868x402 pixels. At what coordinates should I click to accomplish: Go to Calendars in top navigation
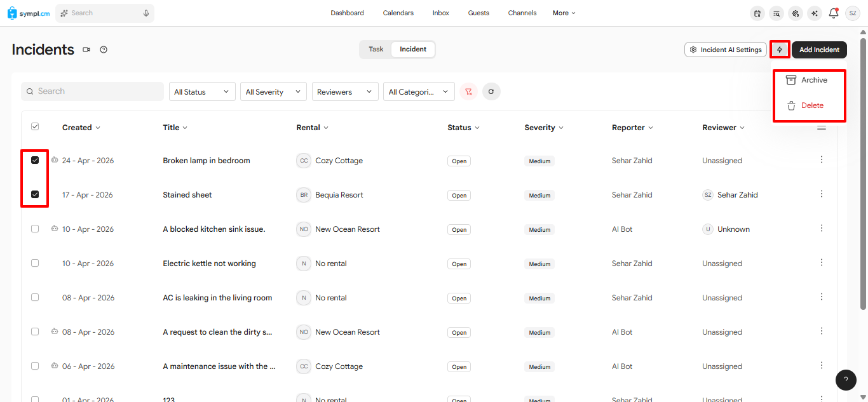click(398, 13)
